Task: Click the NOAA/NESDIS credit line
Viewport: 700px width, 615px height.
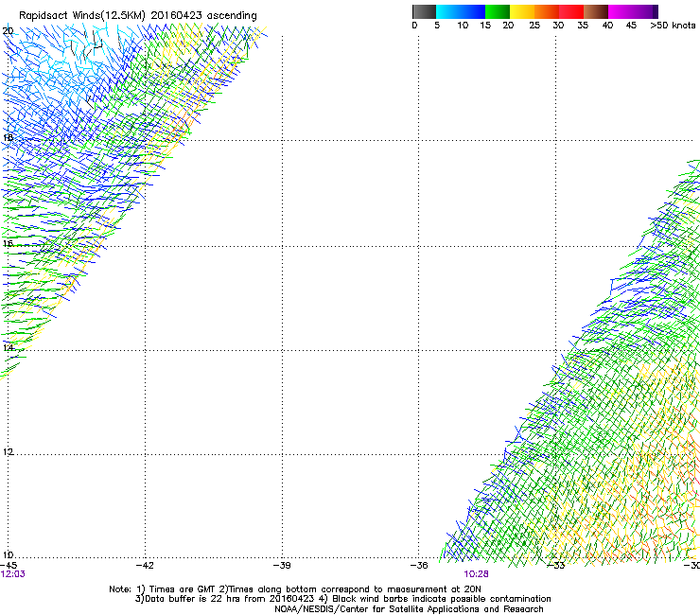Action: click(x=409, y=609)
